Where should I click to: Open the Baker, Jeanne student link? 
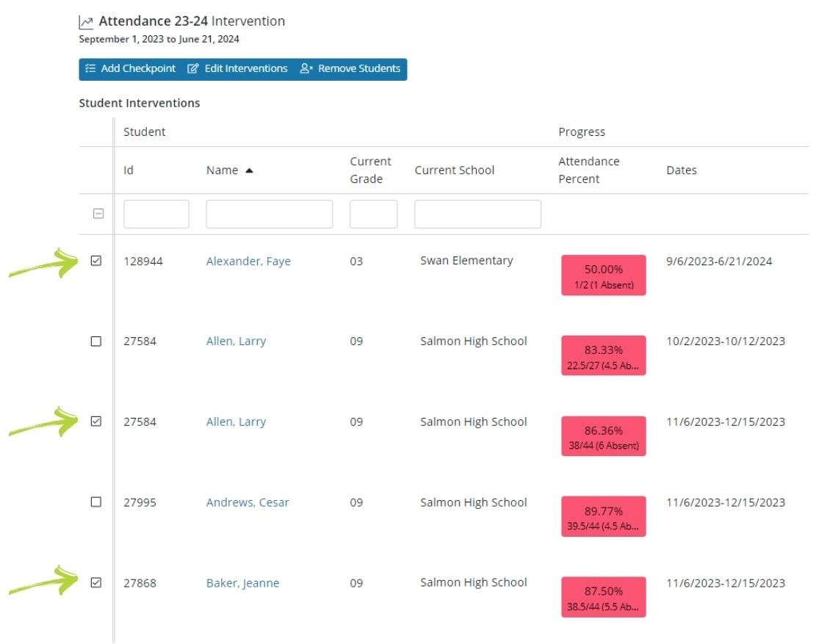242,584
